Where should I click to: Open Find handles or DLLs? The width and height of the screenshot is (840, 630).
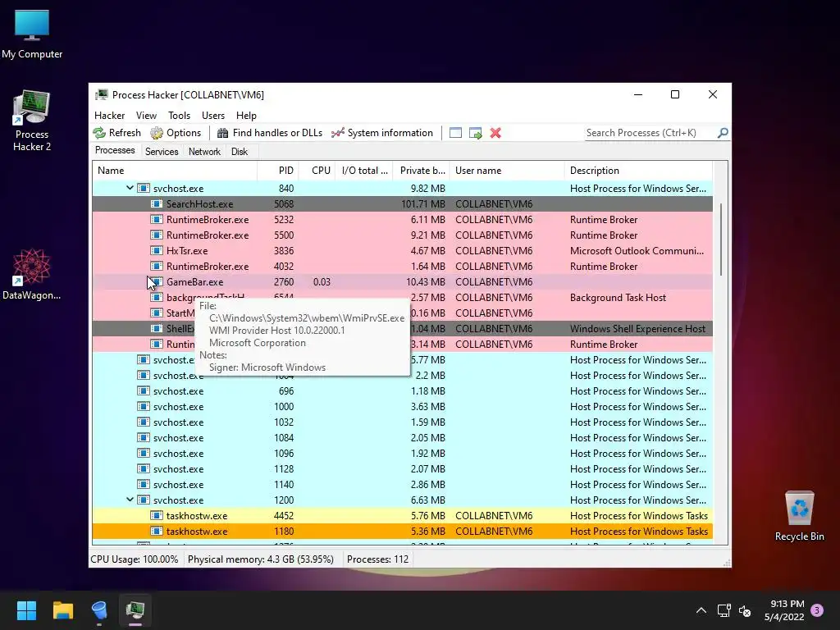point(269,133)
